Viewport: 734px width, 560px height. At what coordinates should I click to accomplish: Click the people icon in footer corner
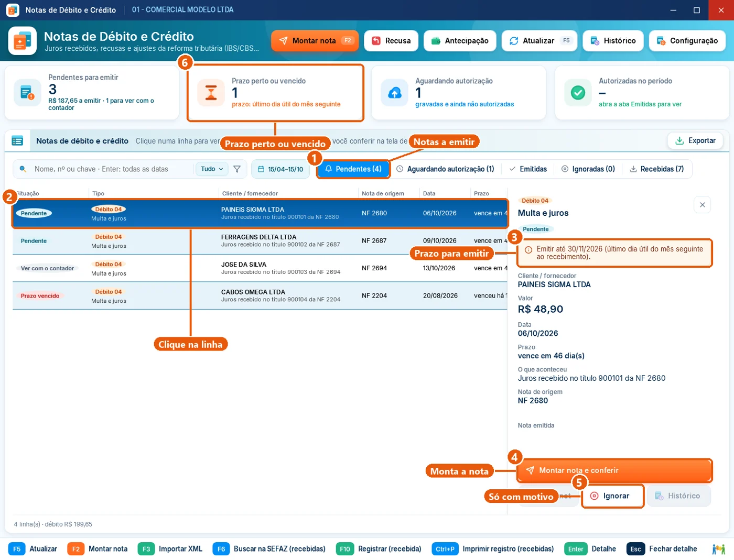pyautogui.click(x=718, y=550)
